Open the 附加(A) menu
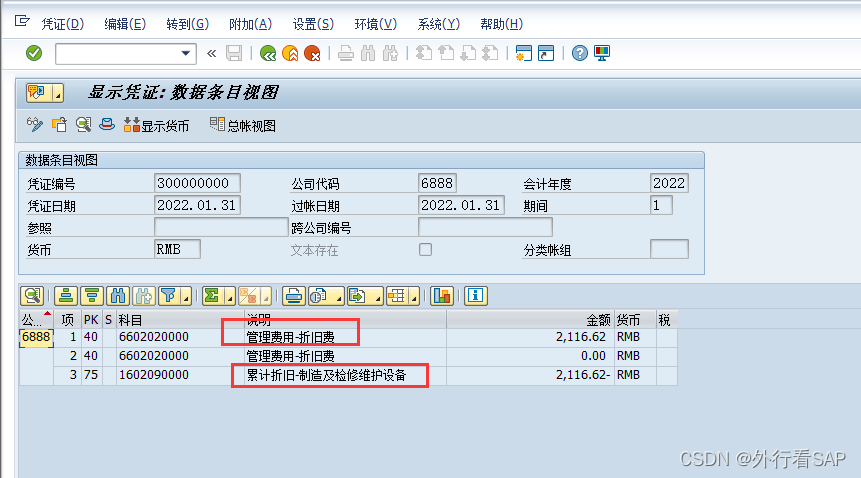 click(250, 24)
